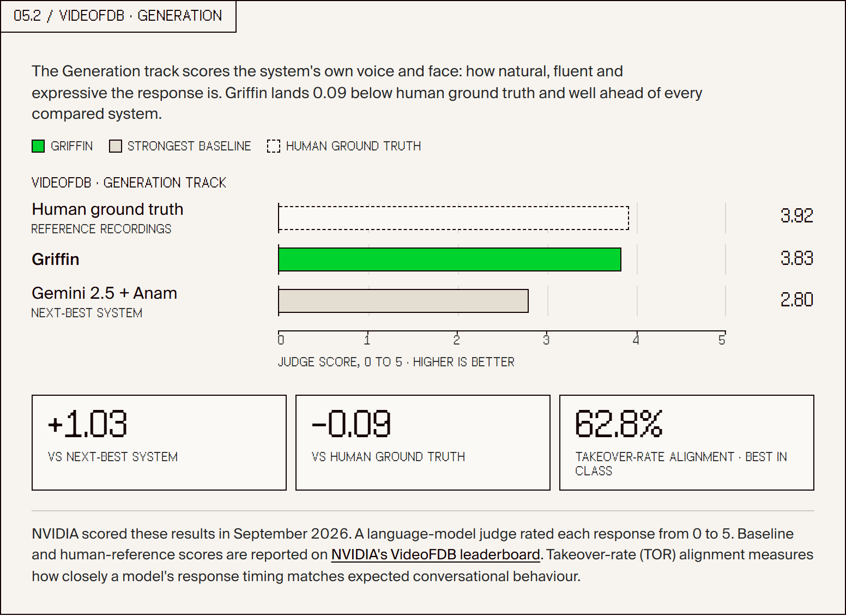Click the VIDEOFDB · GENERATION TRACK heading
Viewport: 846px width, 616px height.
tap(129, 183)
